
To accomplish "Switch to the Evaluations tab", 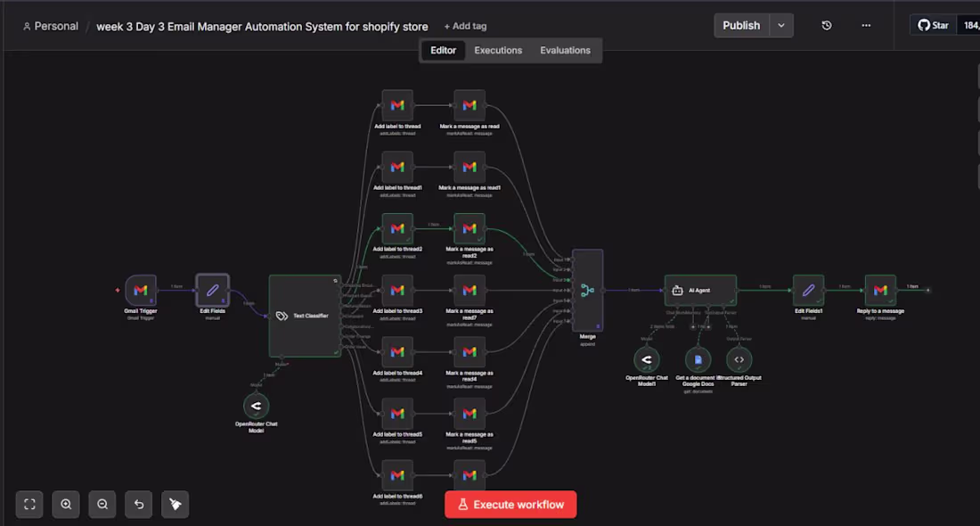I will point(565,50).
